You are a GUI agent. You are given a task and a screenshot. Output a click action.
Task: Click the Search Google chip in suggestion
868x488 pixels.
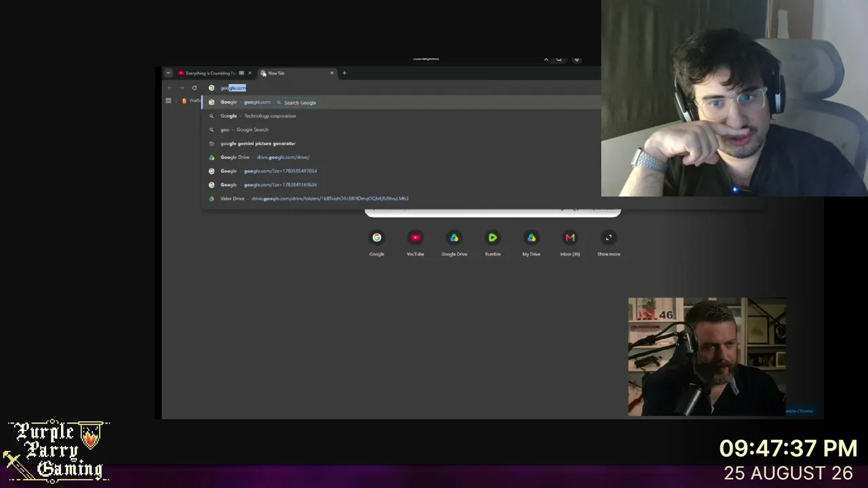point(296,102)
